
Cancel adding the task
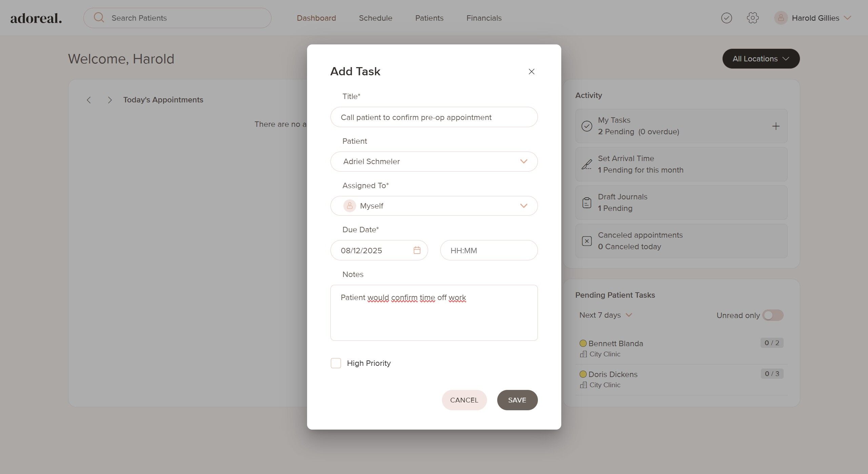click(464, 400)
